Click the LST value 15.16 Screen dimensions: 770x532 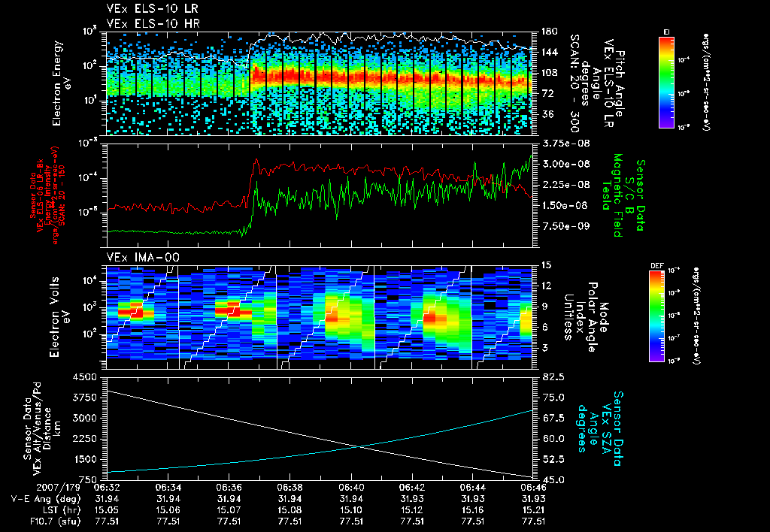(x=473, y=510)
